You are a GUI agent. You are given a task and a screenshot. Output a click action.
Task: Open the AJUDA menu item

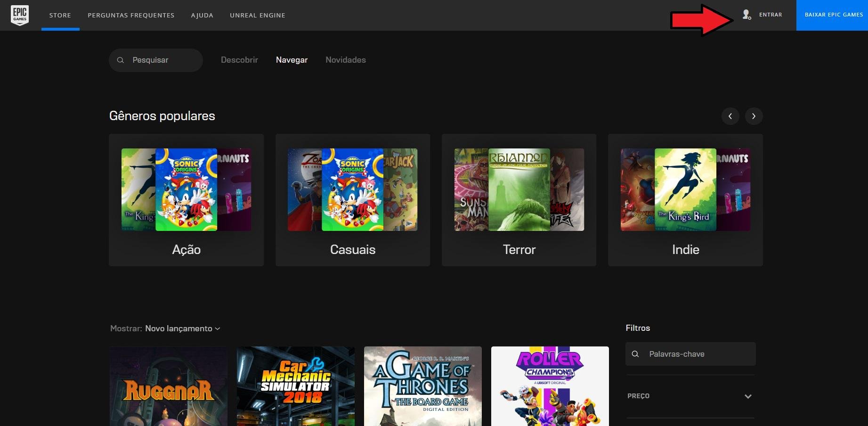point(202,15)
